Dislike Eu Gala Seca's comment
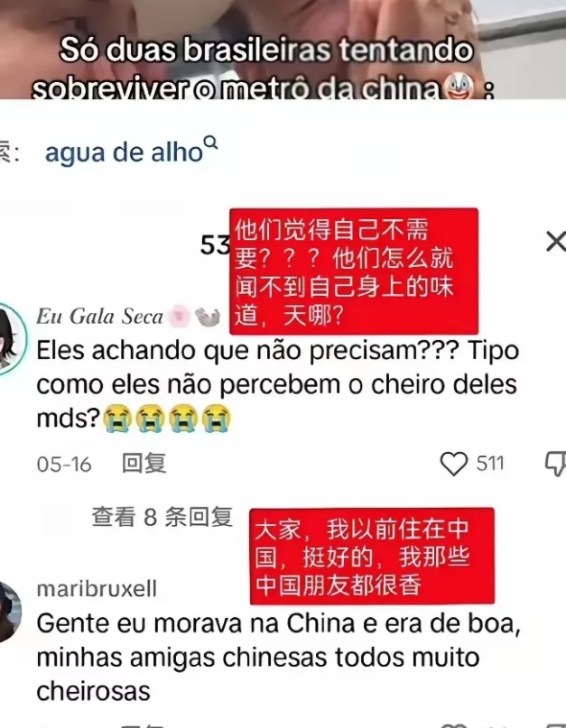 coord(556,464)
